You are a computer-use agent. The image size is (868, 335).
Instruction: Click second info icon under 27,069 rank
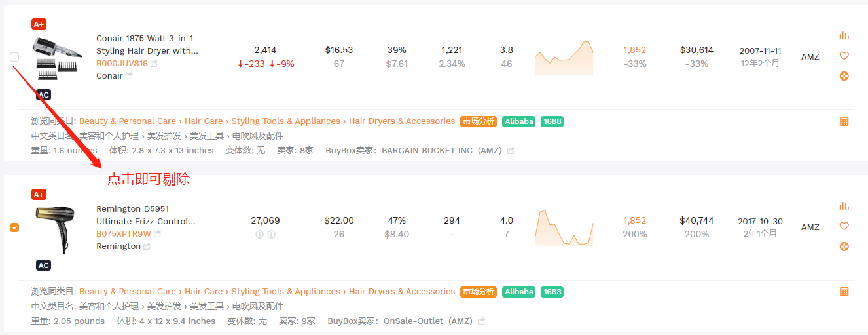click(272, 234)
